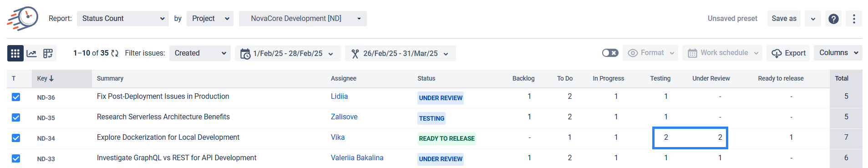This screenshot has height=168, width=868.
Task: Open issue key ND-36
Action: tap(46, 97)
